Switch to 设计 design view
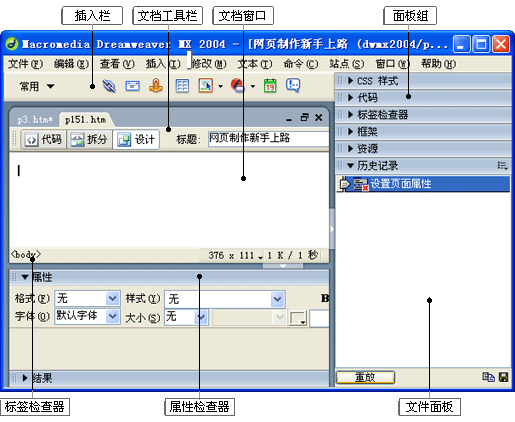515x422 pixels. [x=136, y=139]
